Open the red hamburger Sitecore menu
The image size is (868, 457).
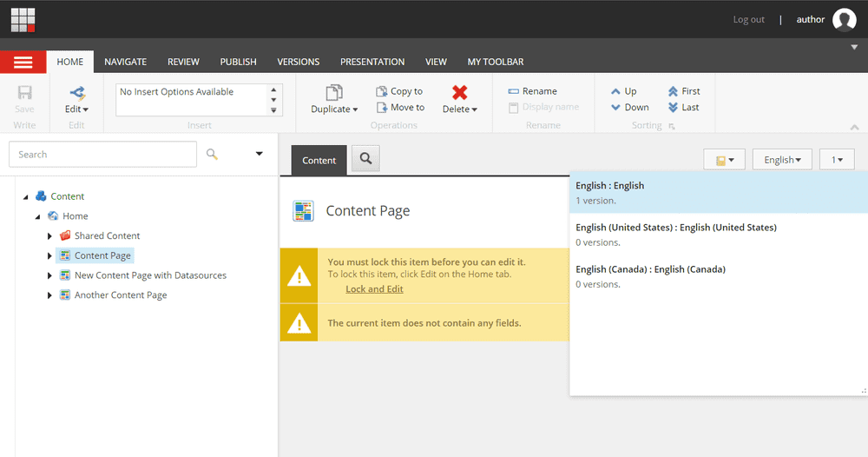click(x=23, y=62)
